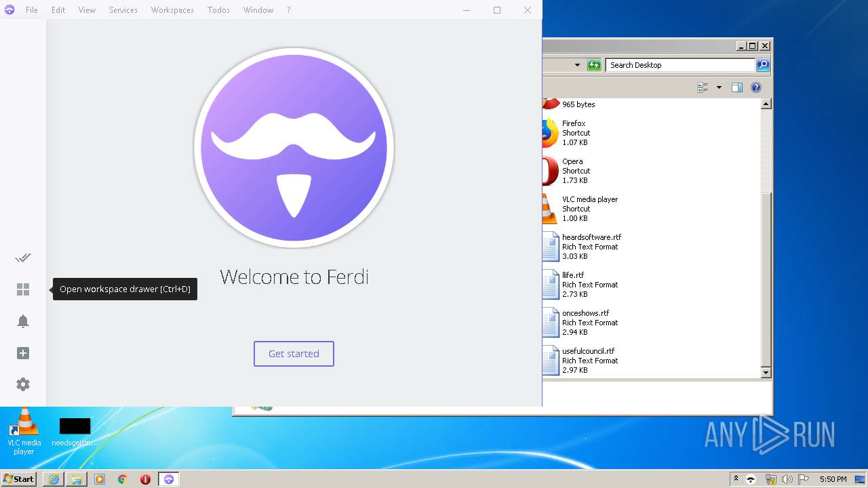Image resolution: width=868 pixels, height=488 pixels.
Task: Open the View menu
Action: 87,10
